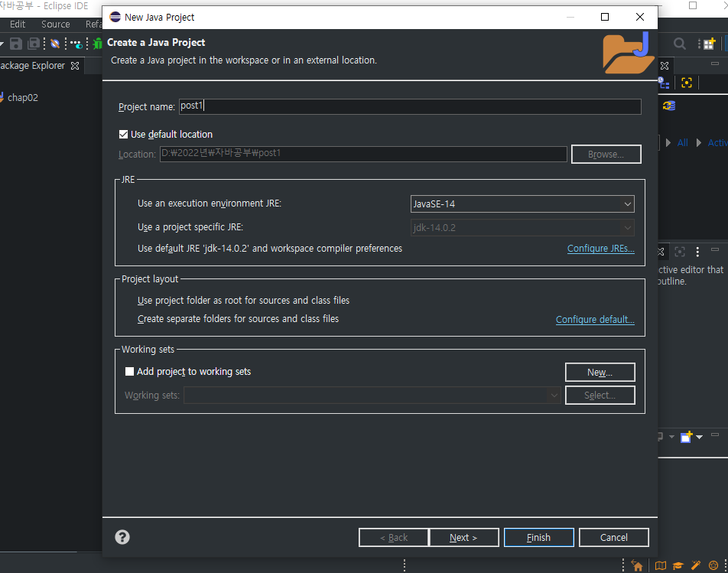Click the magic wand Samples icon
This screenshot has width=728, height=573.
(x=696, y=565)
